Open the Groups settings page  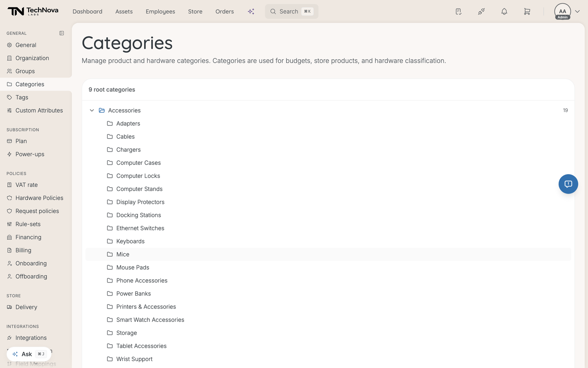tap(36, 71)
